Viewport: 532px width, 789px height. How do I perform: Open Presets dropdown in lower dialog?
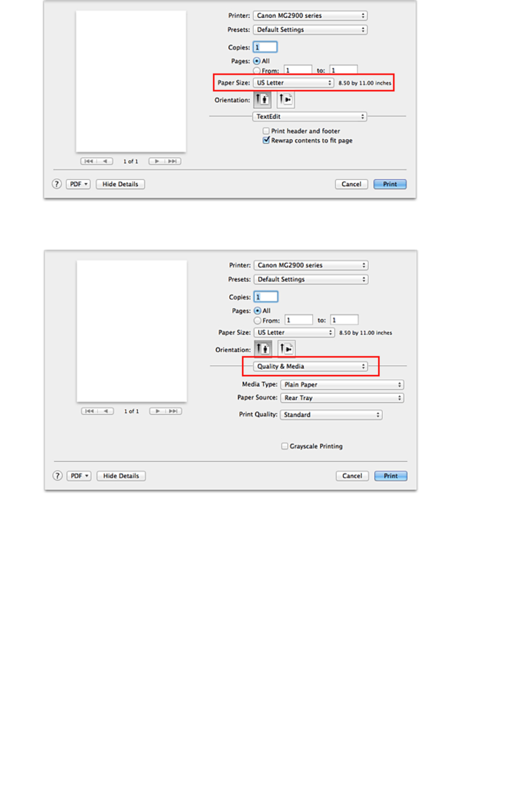click(311, 279)
